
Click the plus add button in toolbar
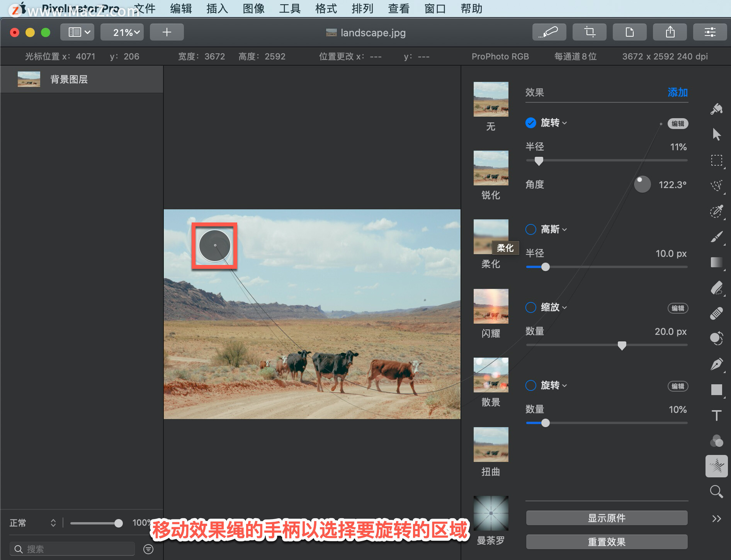click(167, 32)
